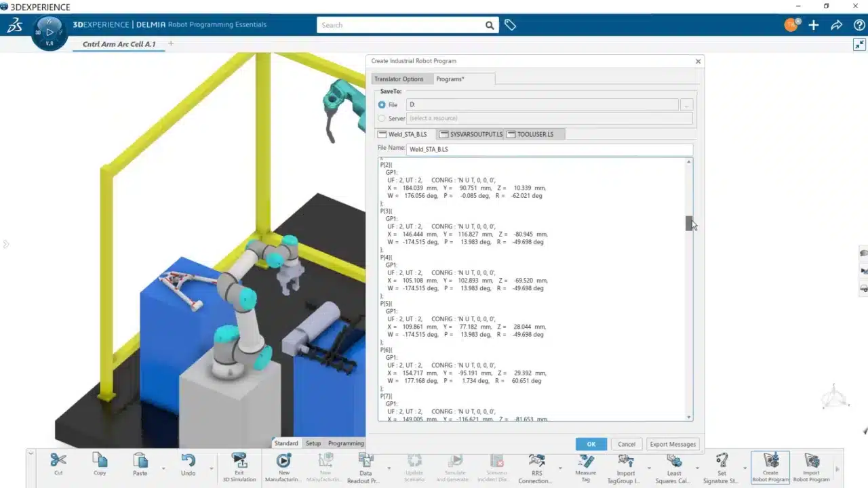The width and height of the screenshot is (868, 488).
Task: Click the share arrow icon in the banner
Action: pyautogui.click(x=837, y=25)
